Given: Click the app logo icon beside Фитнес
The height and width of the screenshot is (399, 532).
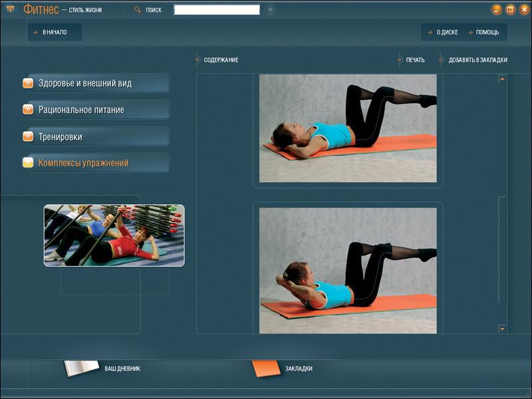Looking at the screenshot, I should tap(10, 9).
